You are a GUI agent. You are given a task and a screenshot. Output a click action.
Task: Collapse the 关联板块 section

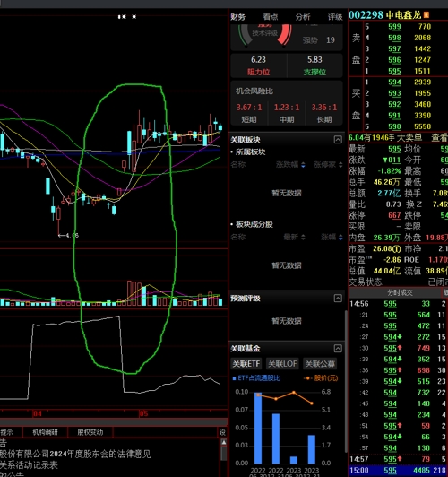338,140
